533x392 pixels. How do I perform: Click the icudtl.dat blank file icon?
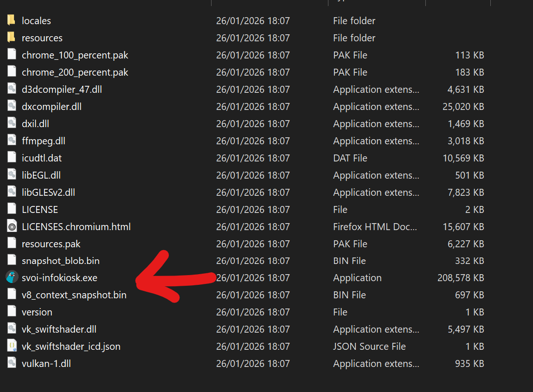click(x=12, y=158)
